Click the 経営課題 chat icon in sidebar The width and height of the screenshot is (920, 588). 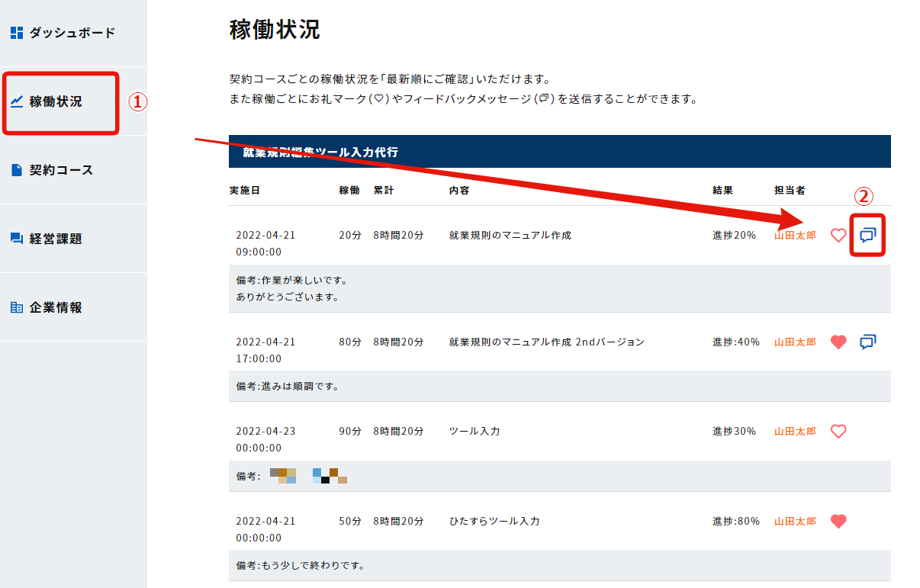[x=17, y=239]
